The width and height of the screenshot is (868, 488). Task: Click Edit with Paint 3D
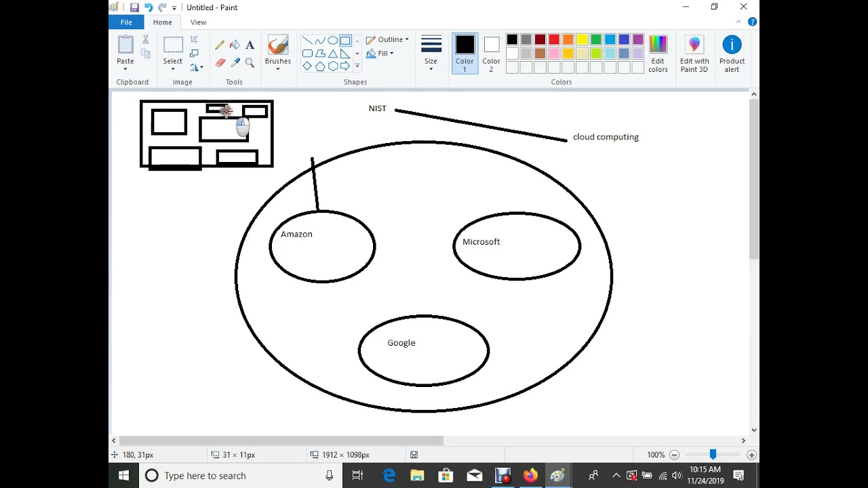(694, 53)
